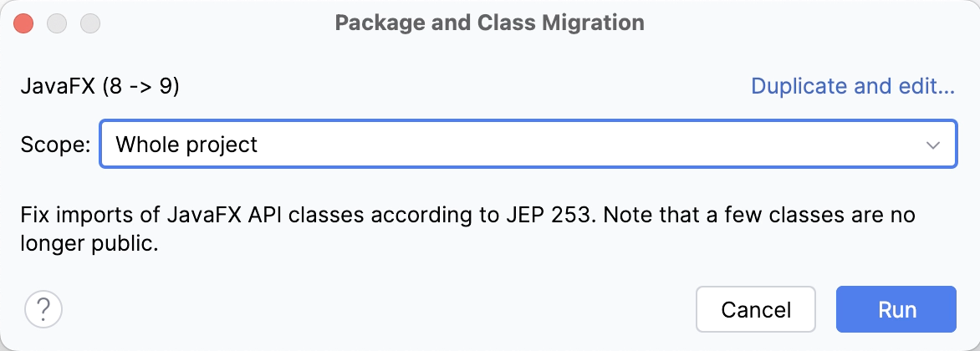Run the JavaFX migration
Image resolution: width=980 pixels, height=351 pixels.
[x=896, y=310]
